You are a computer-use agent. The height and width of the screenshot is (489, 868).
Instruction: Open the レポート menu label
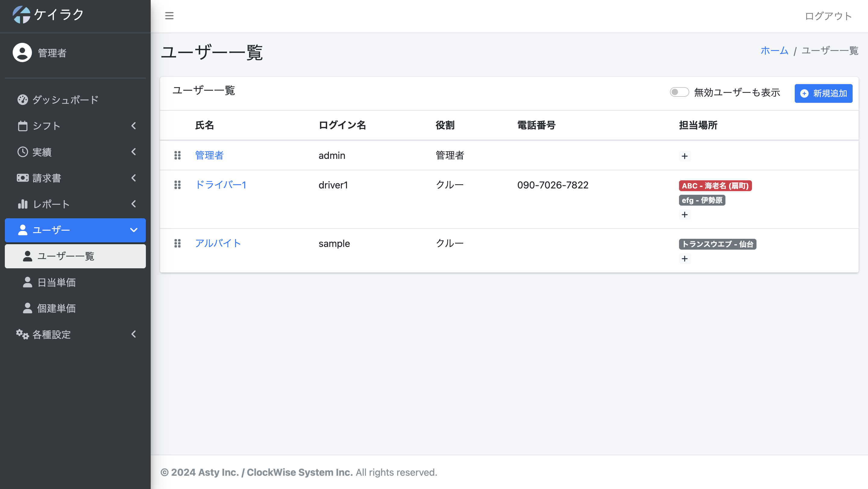click(x=51, y=204)
